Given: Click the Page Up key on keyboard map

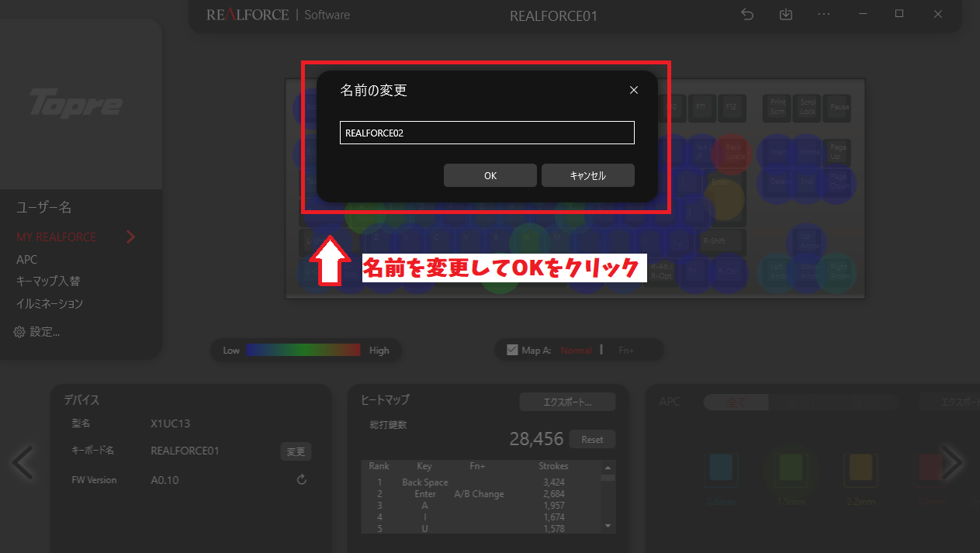Looking at the screenshot, I should pos(838,153).
